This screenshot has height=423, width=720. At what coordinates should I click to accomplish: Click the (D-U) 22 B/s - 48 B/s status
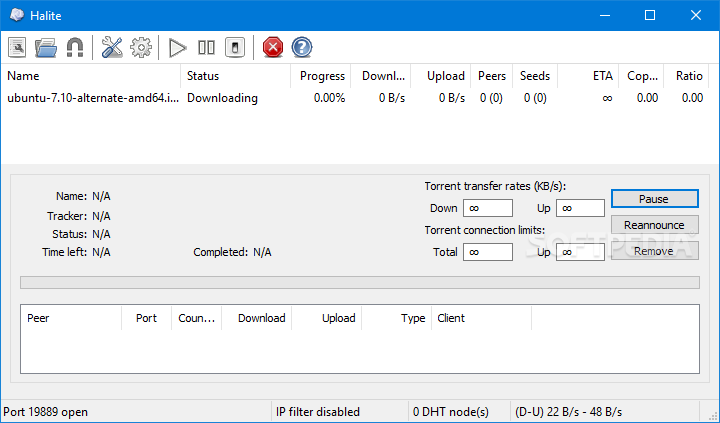[568, 412]
